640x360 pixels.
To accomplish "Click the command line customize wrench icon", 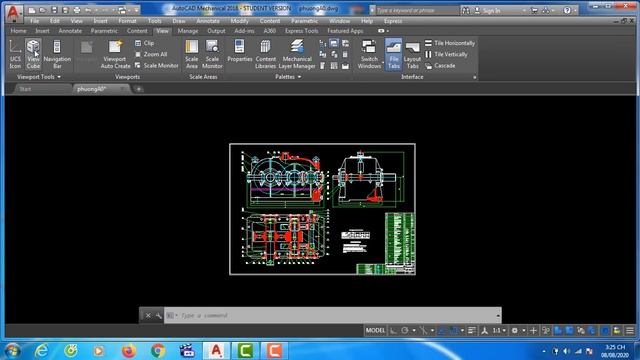I will (x=158, y=315).
